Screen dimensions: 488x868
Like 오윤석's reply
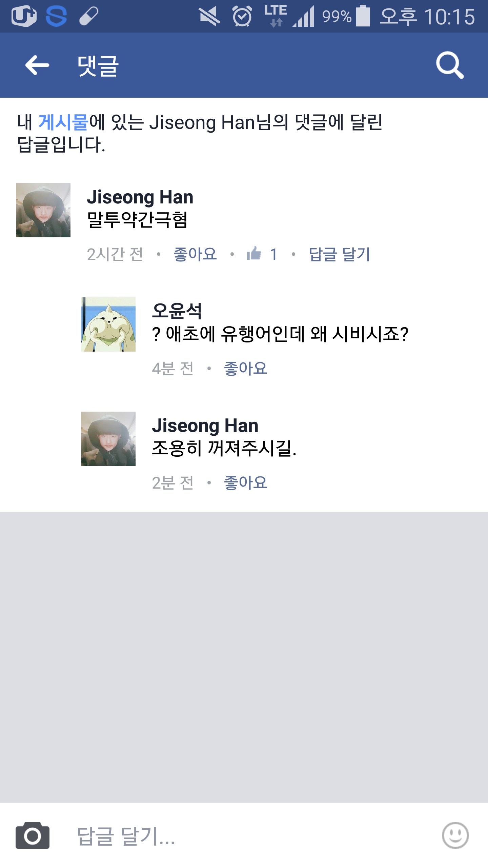click(x=245, y=368)
